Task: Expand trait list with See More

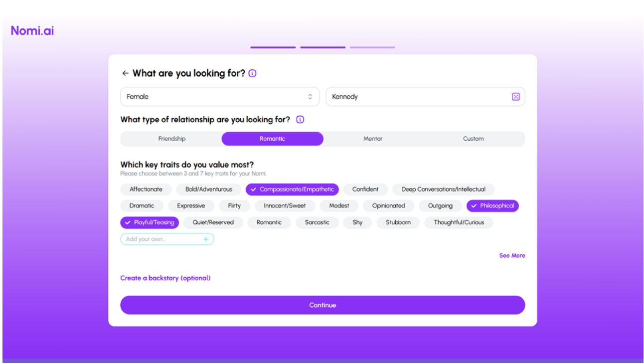Action: click(x=512, y=255)
